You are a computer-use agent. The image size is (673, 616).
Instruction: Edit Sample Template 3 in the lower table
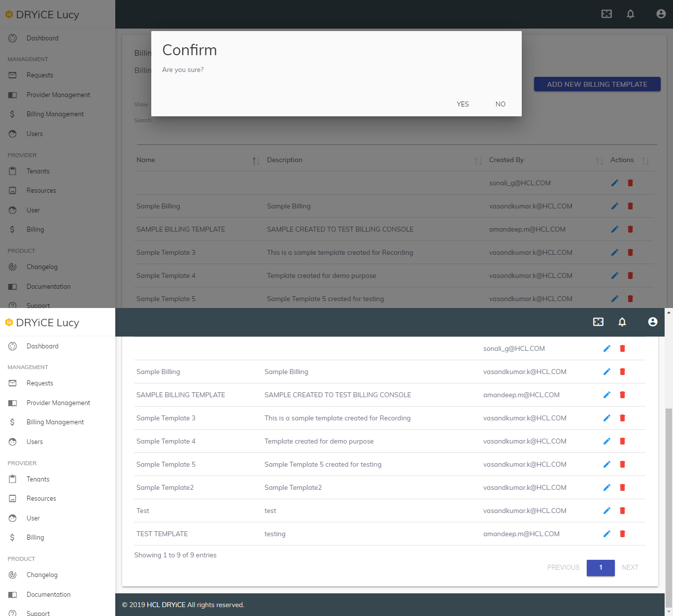tap(607, 418)
